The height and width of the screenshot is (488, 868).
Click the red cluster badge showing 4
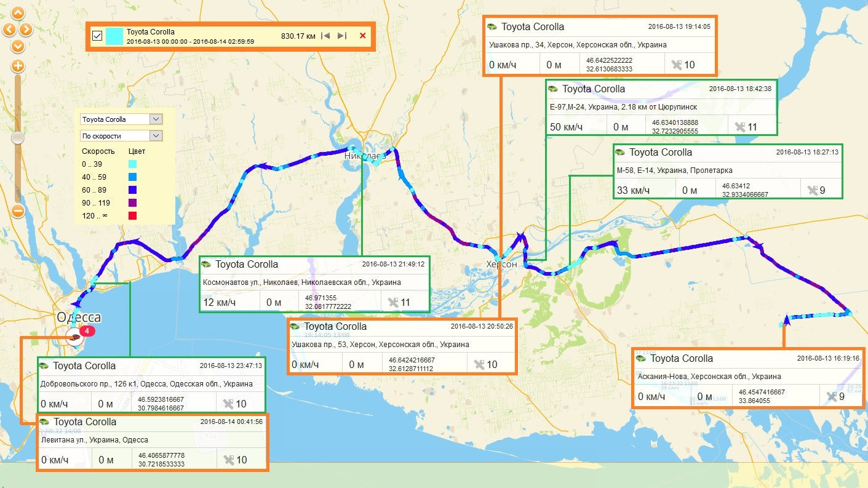[87, 332]
